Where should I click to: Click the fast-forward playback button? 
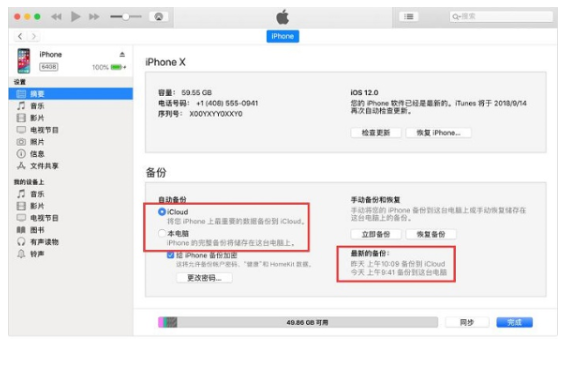click(94, 16)
